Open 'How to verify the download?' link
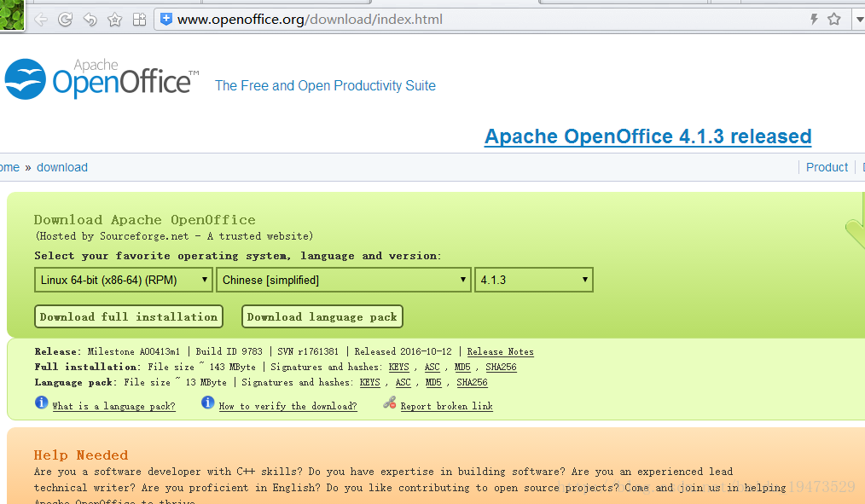Screen dimensions: 865x504 288,407
